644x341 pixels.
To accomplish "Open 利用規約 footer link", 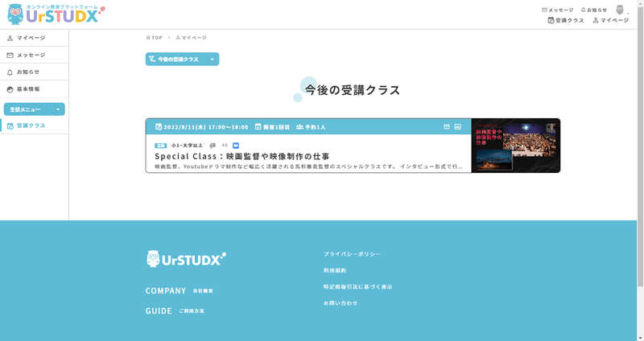I will 335,270.
